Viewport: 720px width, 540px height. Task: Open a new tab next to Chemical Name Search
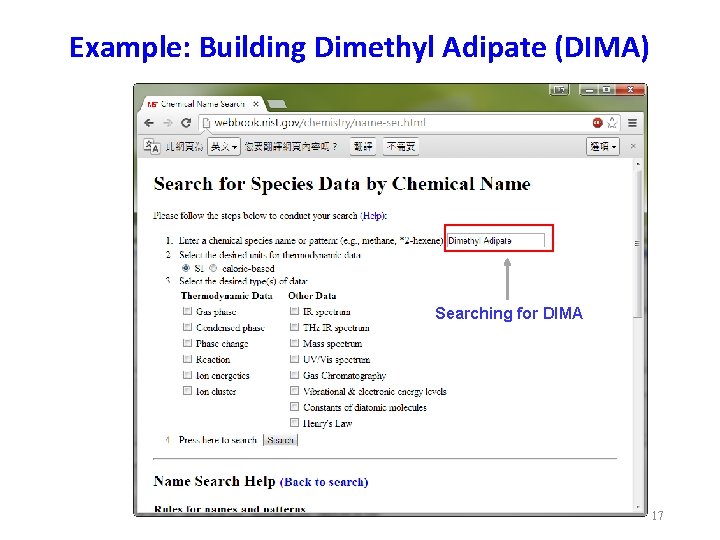pos(277,105)
